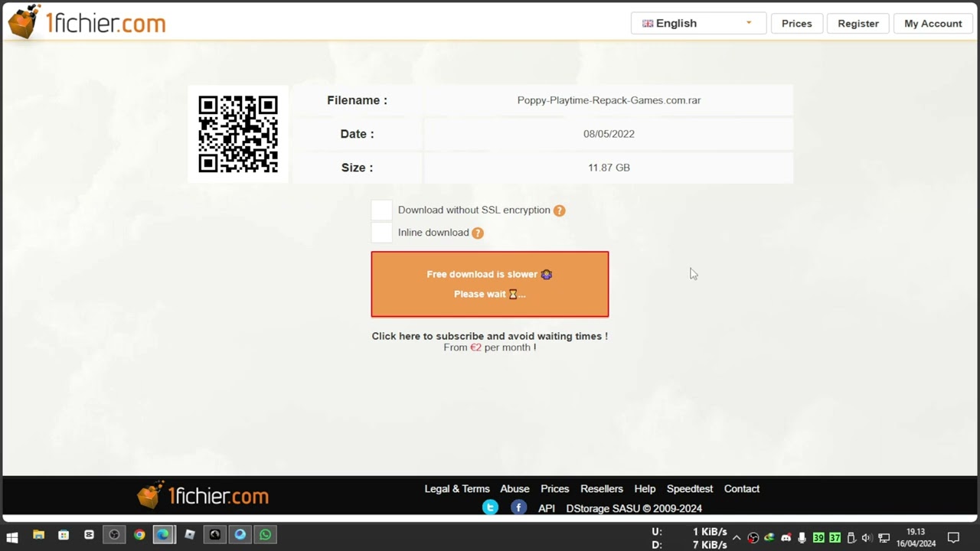Viewport: 980px width, 551px height.
Task: Open the taskbar clock showing 19.13
Action: click(916, 537)
